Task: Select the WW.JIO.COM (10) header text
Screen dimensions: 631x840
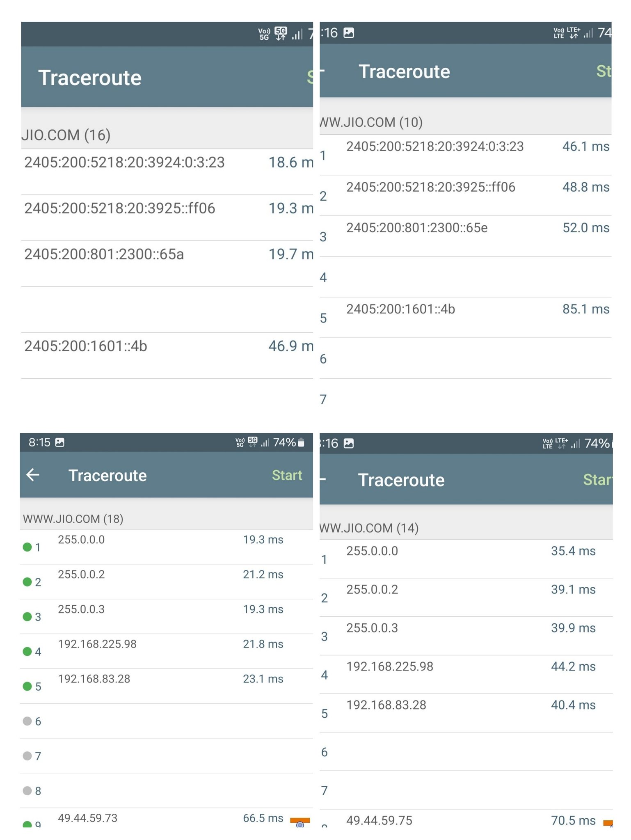Action: [371, 122]
